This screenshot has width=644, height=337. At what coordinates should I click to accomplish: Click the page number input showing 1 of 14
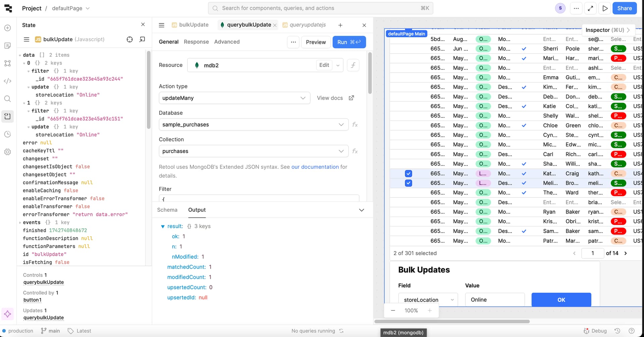[593, 253]
